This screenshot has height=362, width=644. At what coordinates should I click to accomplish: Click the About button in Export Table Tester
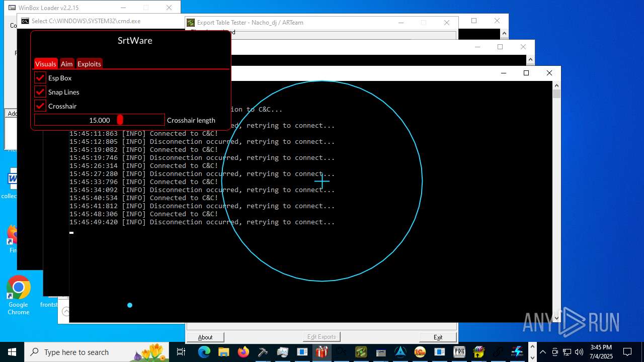[x=205, y=337]
